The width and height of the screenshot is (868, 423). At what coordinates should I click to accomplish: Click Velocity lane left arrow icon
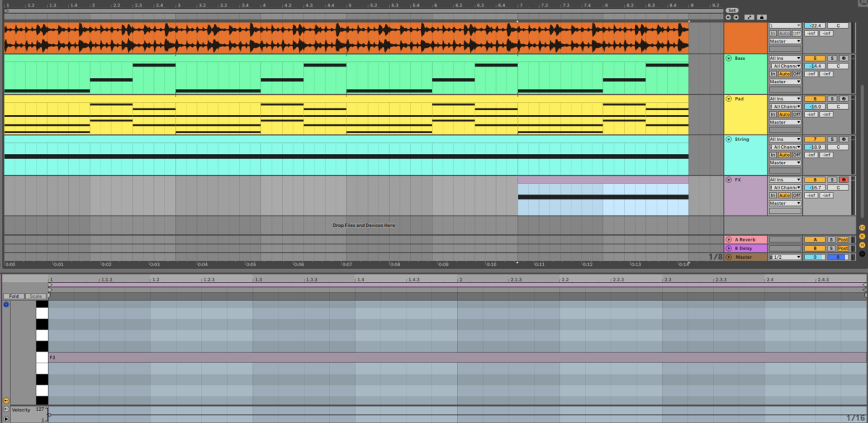(x=6, y=409)
